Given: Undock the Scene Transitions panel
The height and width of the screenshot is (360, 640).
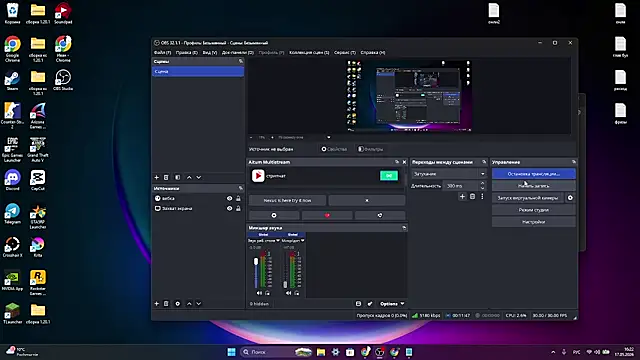Looking at the screenshot, I should [x=484, y=162].
